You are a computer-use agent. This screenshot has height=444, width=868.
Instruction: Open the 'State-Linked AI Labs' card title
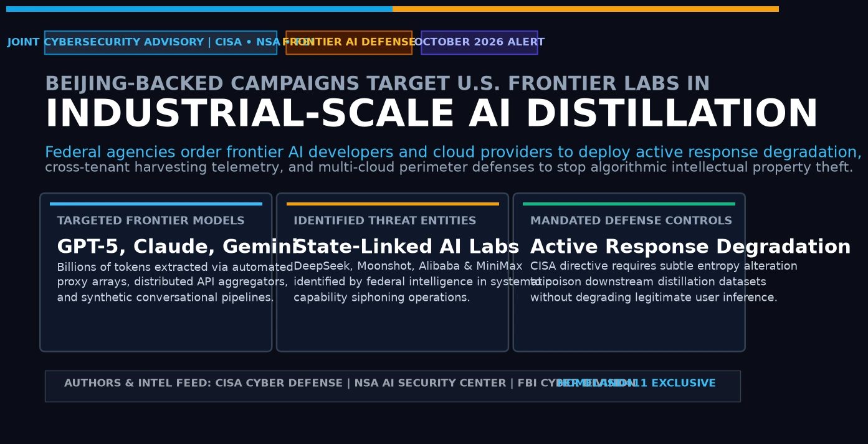coord(406,247)
